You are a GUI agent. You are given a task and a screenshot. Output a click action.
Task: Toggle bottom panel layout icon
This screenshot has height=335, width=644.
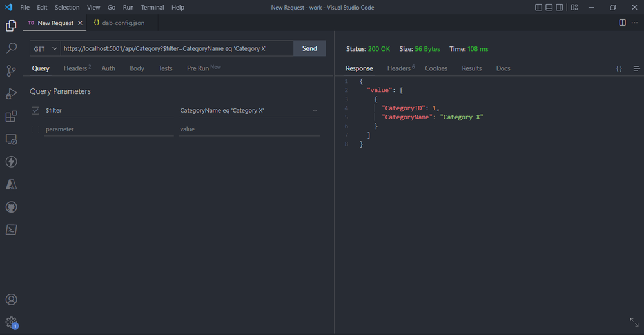pyautogui.click(x=549, y=7)
